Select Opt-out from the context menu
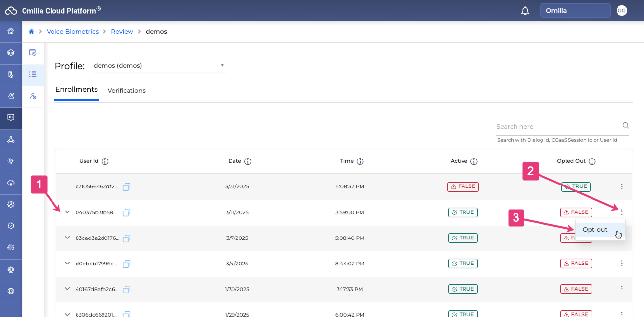This screenshot has width=644, height=317. pos(595,230)
